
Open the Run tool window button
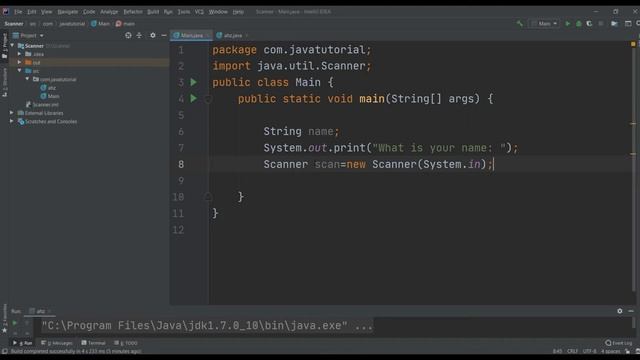coord(23,343)
